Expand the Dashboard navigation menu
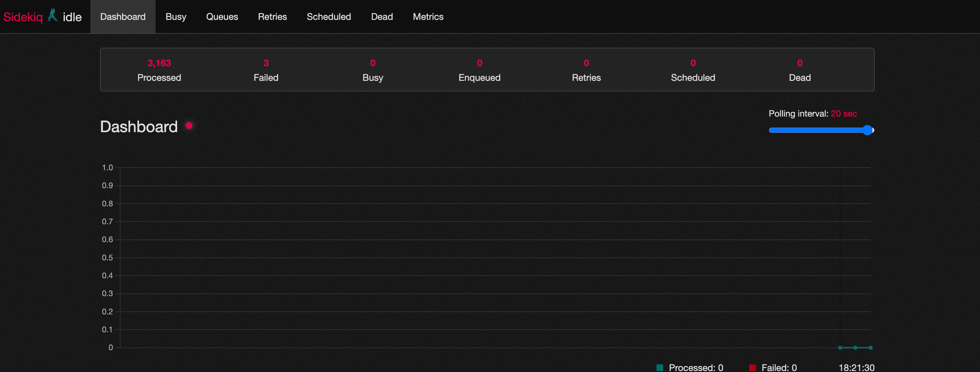Screen dimensions: 980x372 tap(122, 17)
